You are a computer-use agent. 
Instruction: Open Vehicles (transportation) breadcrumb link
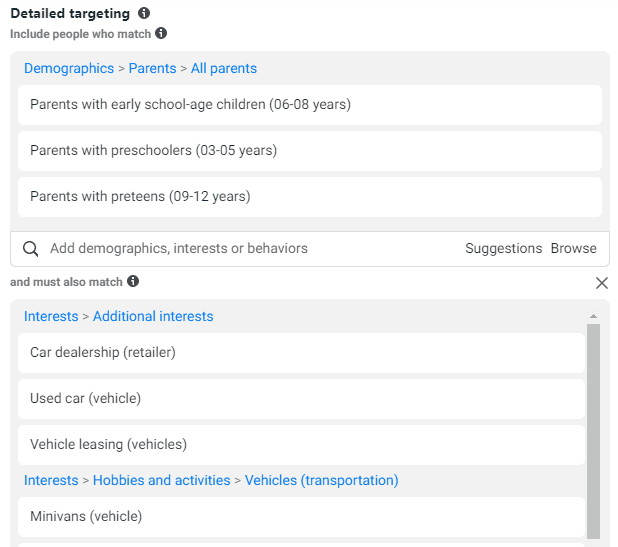tap(321, 480)
